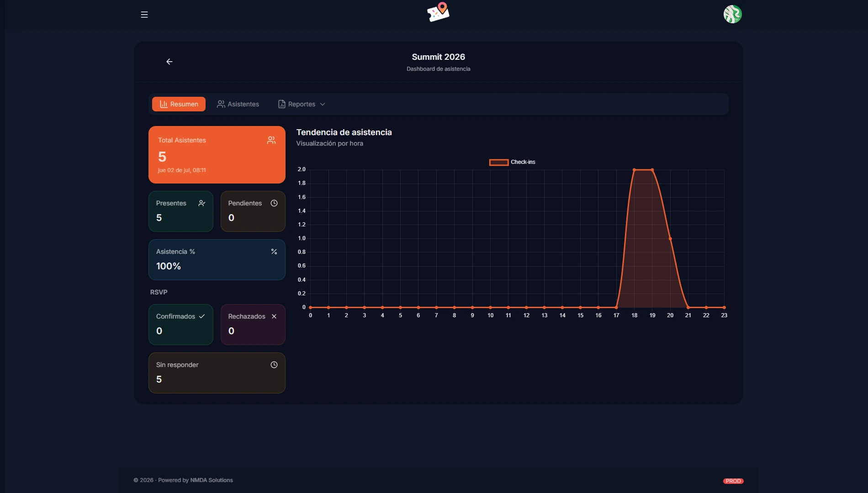Open the hamburger menu
The width and height of the screenshot is (868, 493).
pyautogui.click(x=144, y=15)
